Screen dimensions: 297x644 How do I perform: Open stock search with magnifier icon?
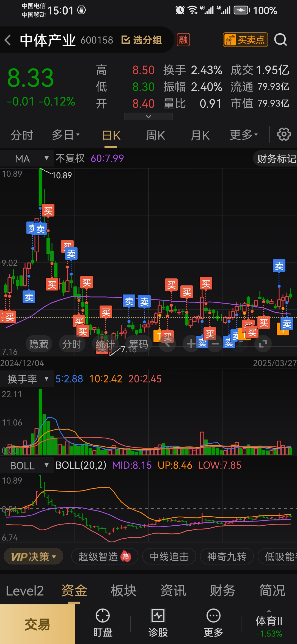pos(280,40)
